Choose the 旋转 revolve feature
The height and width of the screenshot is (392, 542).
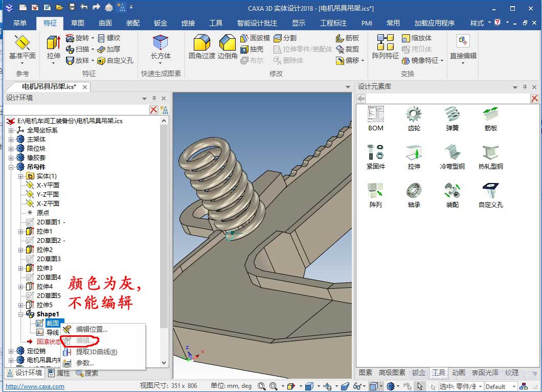(78, 38)
